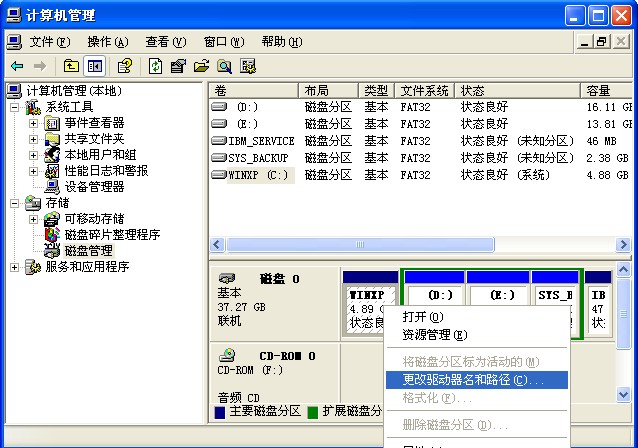Expand the 事件查看器 node
638x448 pixels.
tap(33, 123)
